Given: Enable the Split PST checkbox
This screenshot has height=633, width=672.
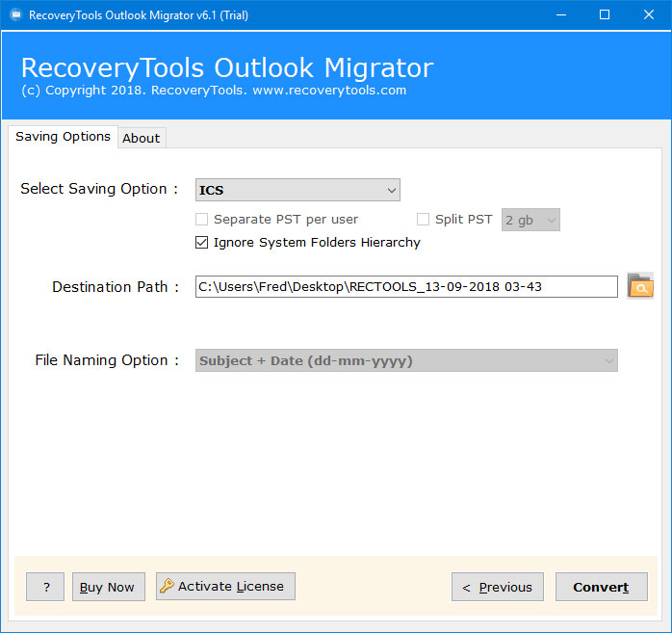Looking at the screenshot, I should [423, 219].
